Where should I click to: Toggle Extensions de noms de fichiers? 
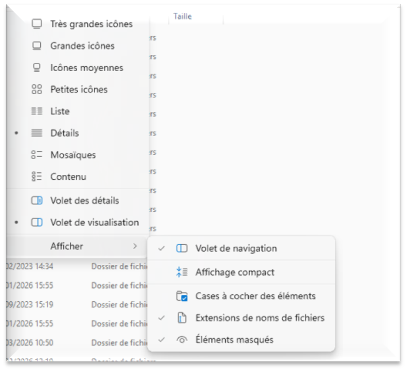coord(241,318)
